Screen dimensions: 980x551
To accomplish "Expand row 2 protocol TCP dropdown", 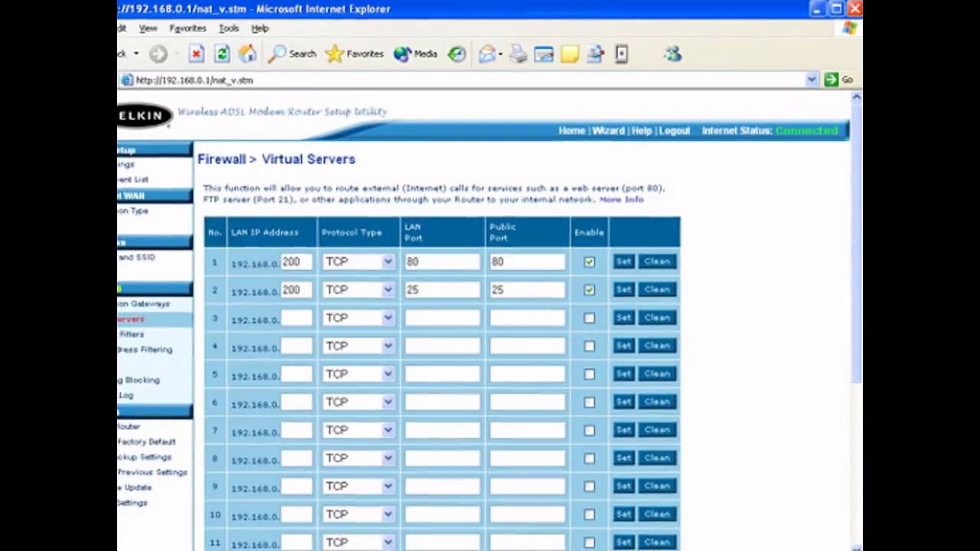I will click(358, 290).
